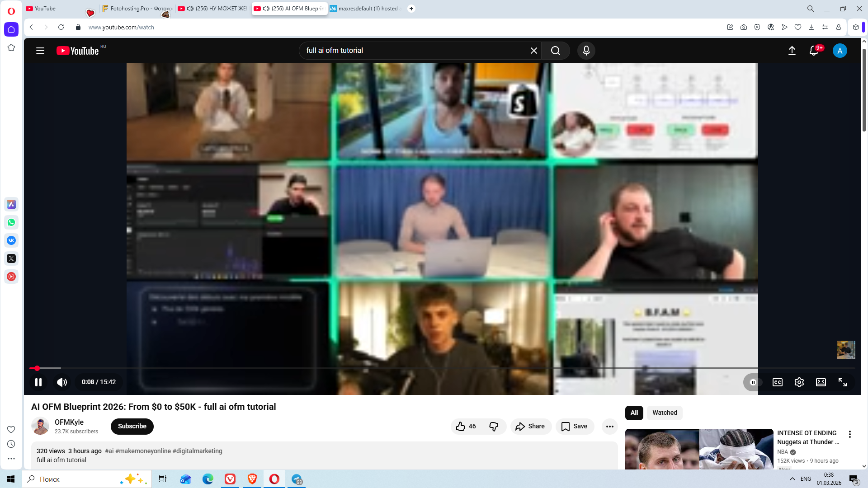868x488 pixels.
Task: Open YouTube hamburger guide menu
Action: click(40, 51)
